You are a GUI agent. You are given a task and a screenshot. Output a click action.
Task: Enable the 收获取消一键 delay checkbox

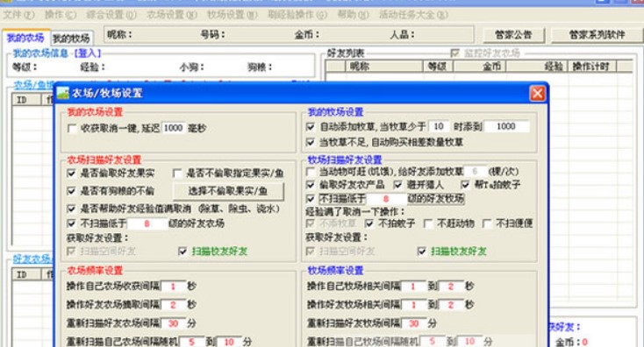[72, 129]
